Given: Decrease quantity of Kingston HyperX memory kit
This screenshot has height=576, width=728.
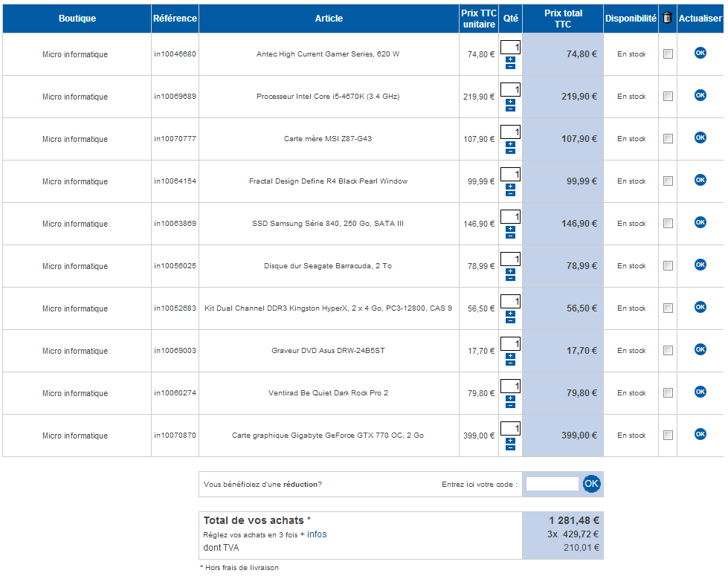Looking at the screenshot, I should tap(510, 321).
